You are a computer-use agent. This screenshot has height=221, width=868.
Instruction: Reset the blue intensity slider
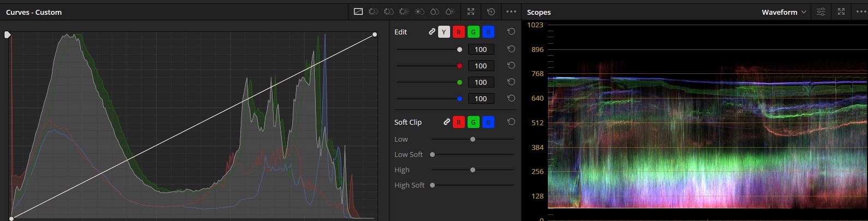tap(511, 98)
